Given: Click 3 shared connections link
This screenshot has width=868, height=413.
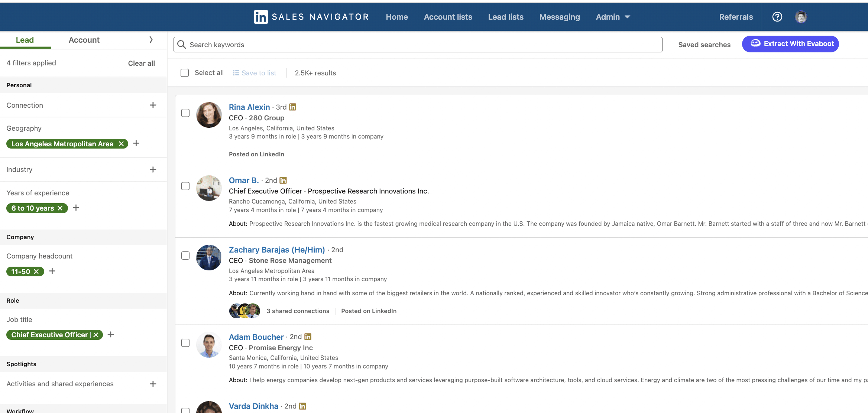Looking at the screenshot, I should coord(298,311).
